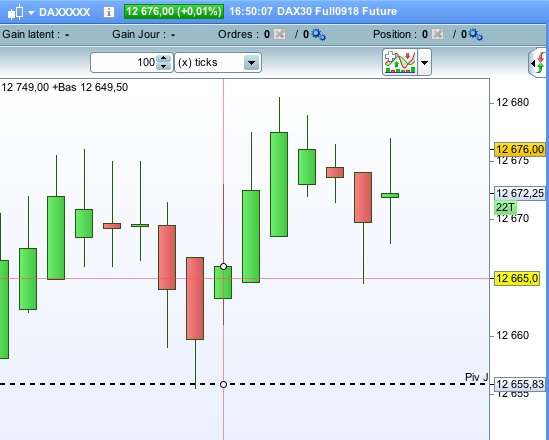The width and height of the screenshot is (549, 440).
Task: Select the Piv J dashed pivot line label
Action: click(476, 377)
